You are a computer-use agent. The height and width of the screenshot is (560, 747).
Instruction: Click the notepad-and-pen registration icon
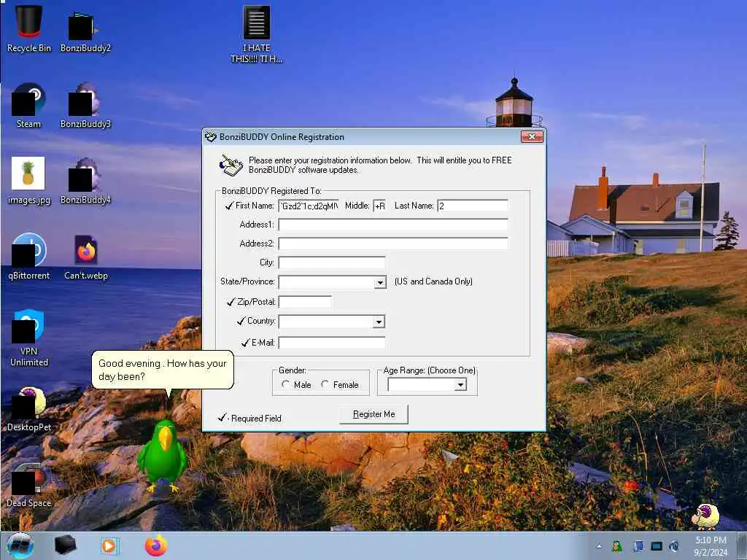[231, 166]
